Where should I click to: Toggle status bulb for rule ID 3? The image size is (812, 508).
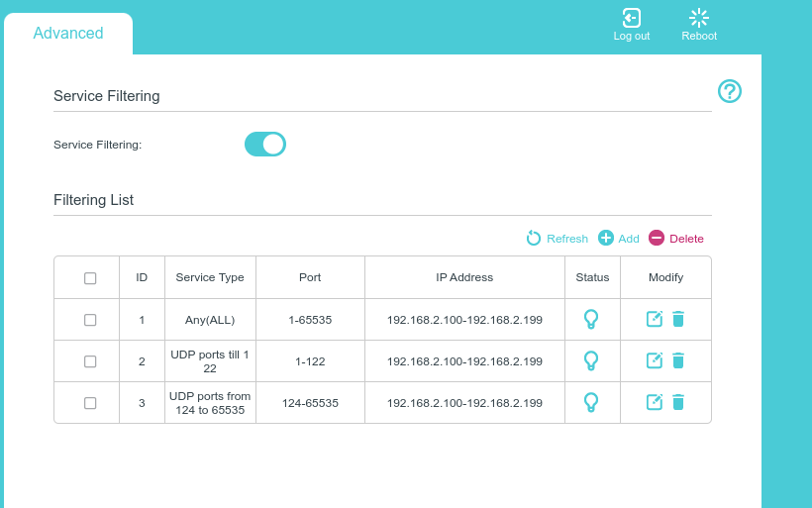pyautogui.click(x=591, y=402)
